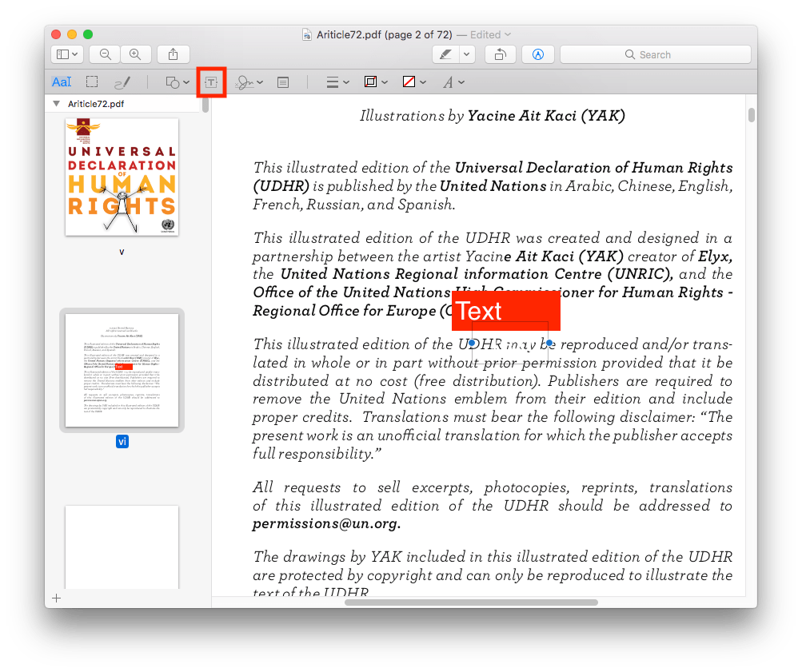Insert a Note annotation
This screenshot has height=672, width=802.
pyautogui.click(x=282, y=82)
